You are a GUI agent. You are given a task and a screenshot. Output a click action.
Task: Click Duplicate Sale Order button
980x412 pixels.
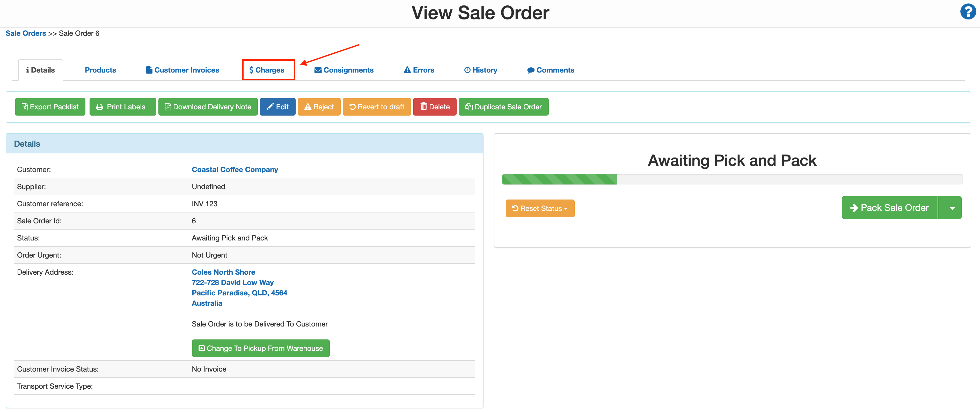(503, 106)
